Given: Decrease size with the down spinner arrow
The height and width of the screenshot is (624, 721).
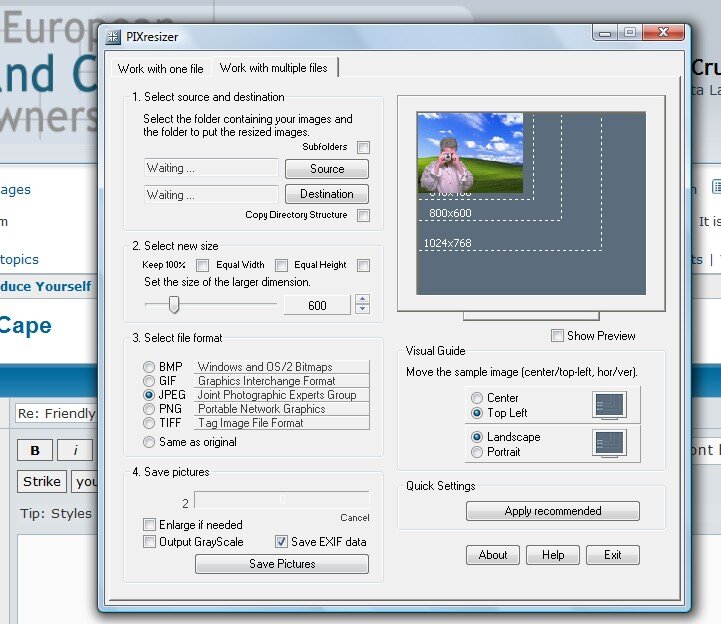Looking at the screenshot, I should click(362, 309).
